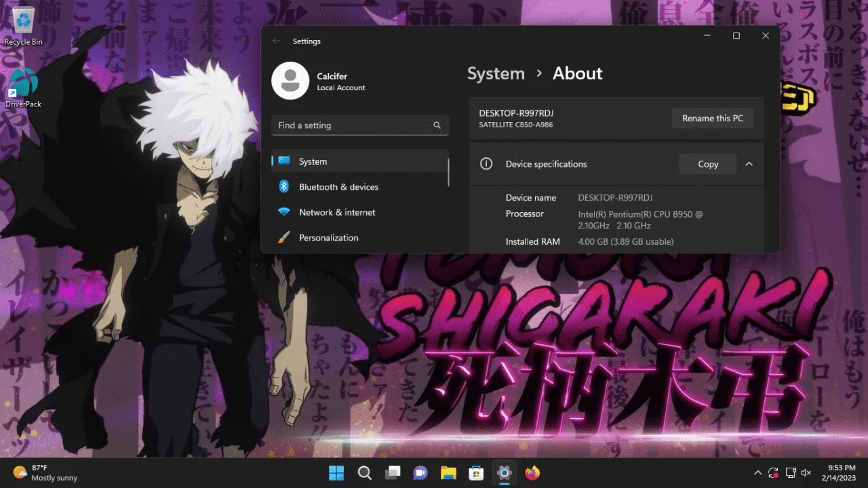
Task: Minimize the Settings window
Action: pyautogui.click(x=707, y=36)
